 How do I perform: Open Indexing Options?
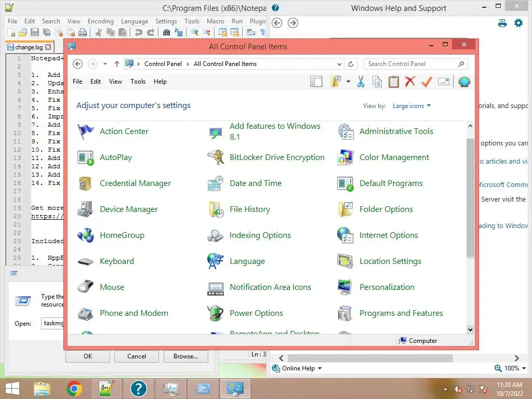249,235
